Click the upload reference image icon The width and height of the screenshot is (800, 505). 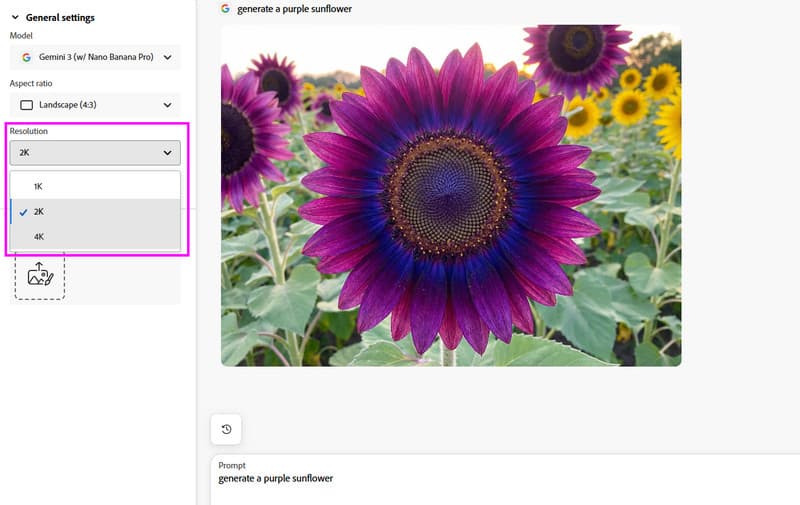(40, 274)
